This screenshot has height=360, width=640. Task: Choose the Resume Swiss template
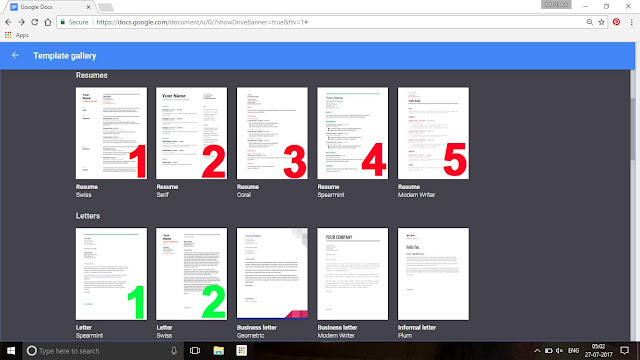[x=111, y=133]
